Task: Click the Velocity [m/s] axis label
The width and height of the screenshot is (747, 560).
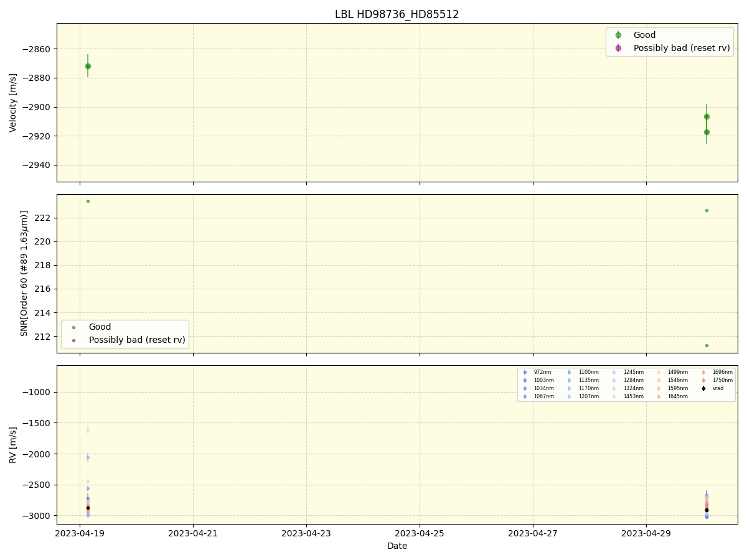Action: coord(13,103)
